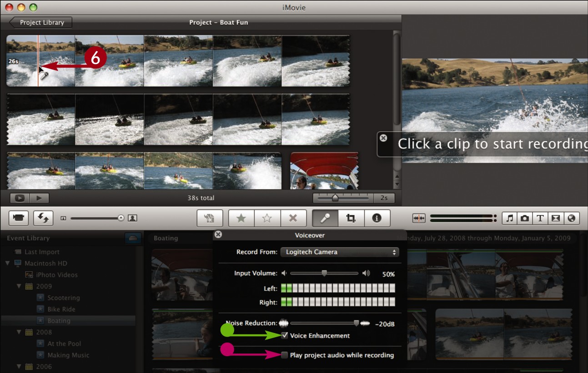
Task: Select the At the Pool event
Action: pyautogui.click(x=64, y=343)
